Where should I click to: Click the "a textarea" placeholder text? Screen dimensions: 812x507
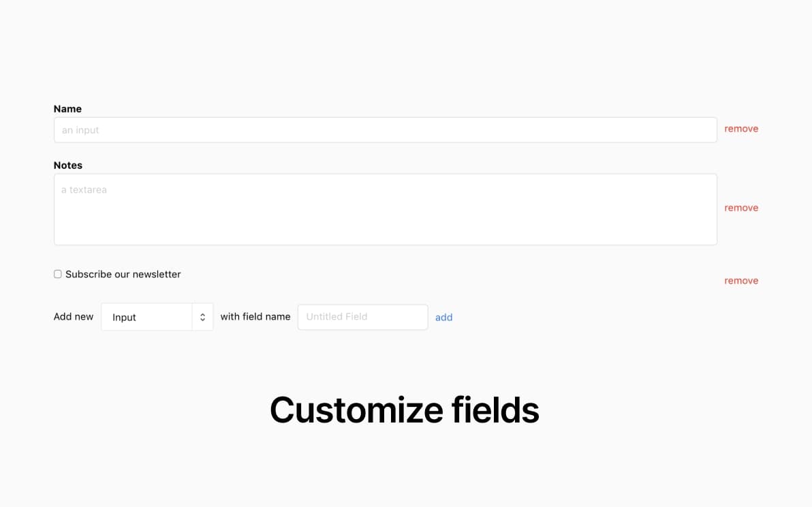pos(84,190)
